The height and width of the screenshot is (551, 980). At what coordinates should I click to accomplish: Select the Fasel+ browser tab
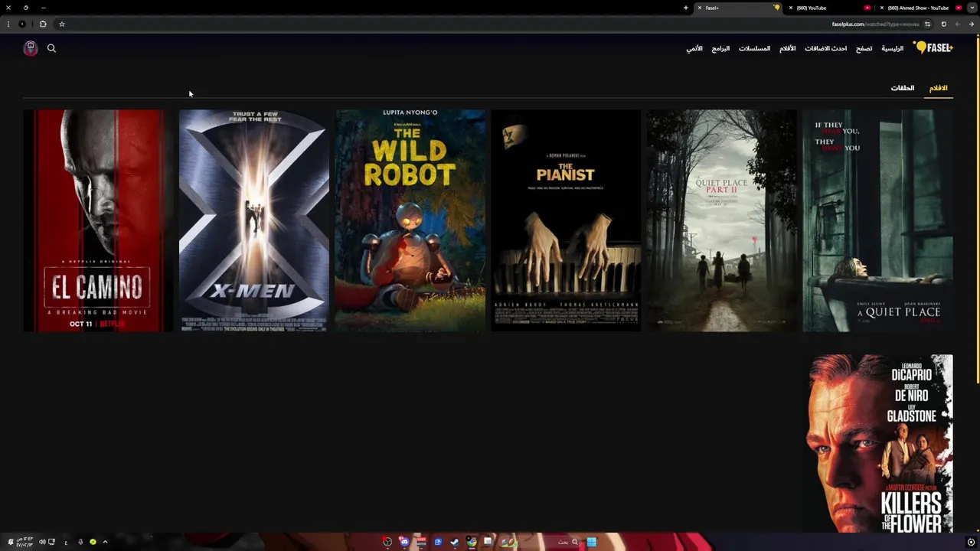click(x=738, y=8)
